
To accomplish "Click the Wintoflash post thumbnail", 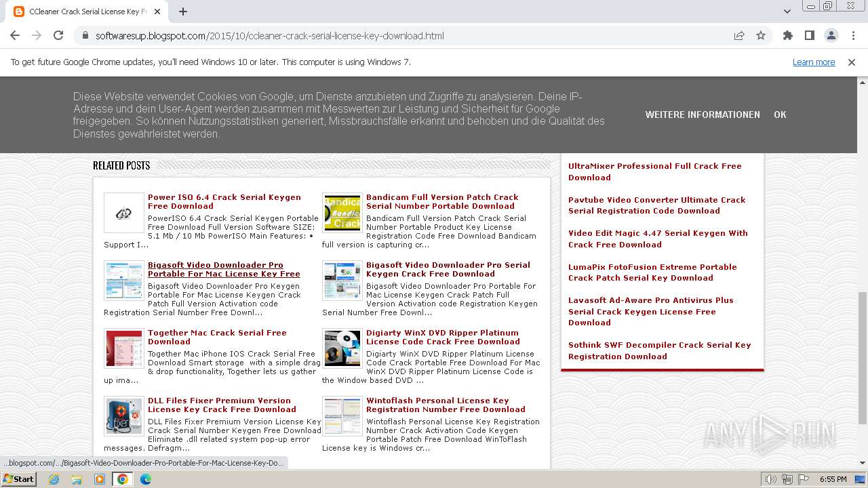I will coord(342,416).
